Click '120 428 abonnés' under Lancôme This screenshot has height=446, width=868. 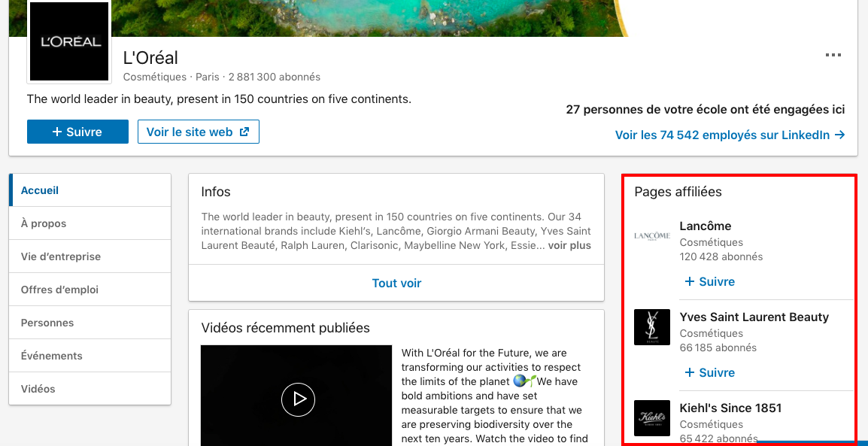721,256
